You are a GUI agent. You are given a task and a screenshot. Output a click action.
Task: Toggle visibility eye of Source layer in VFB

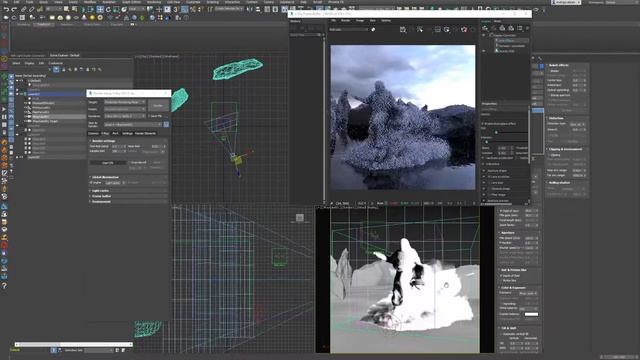pyautogui.click(x=484, y=51)
